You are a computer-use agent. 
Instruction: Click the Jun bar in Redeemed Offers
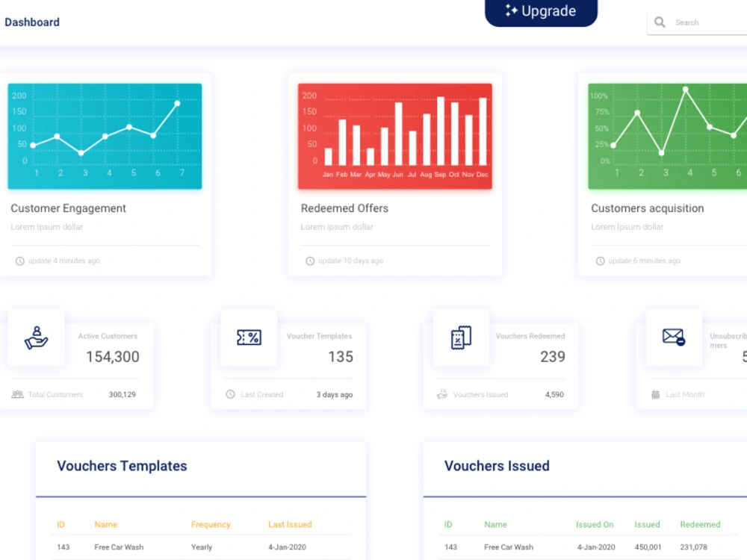(x=398, y=134)
